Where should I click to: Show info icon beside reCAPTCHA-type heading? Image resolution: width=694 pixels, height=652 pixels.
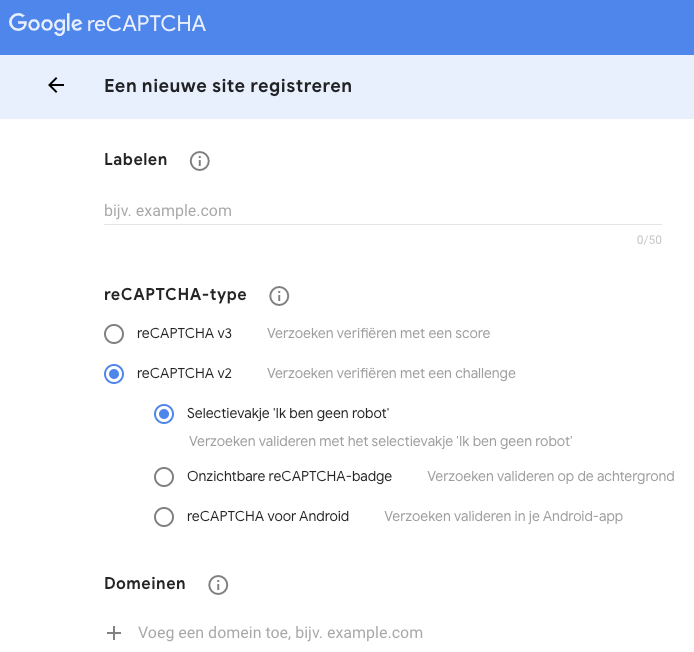pos(279,296)
